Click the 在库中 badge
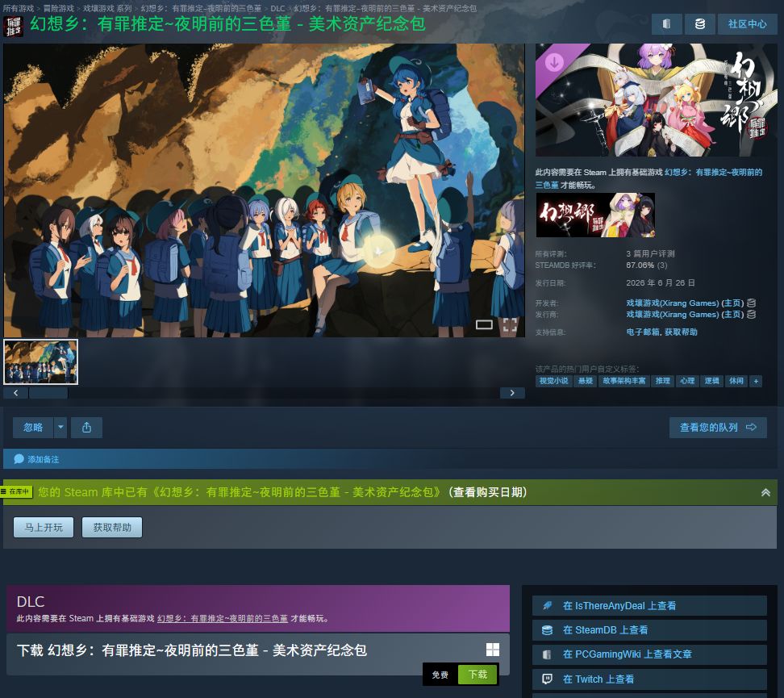 16,492
